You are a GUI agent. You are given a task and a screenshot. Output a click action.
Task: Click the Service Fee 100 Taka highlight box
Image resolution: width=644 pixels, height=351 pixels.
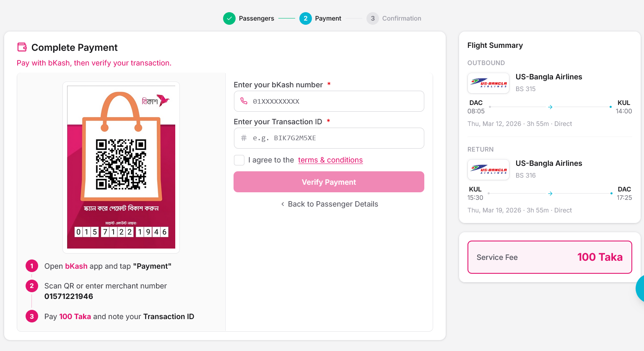pyautogui.click(x=549, y=257)
